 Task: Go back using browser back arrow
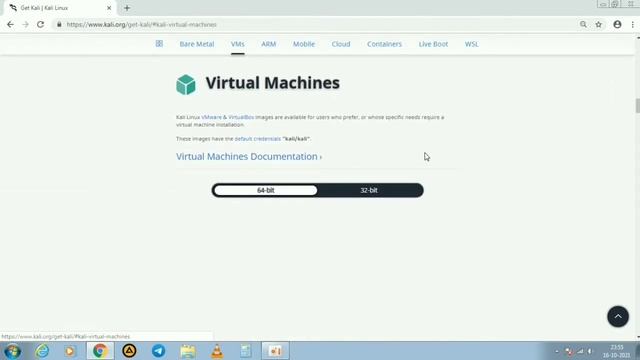click(x=10, y=24)
